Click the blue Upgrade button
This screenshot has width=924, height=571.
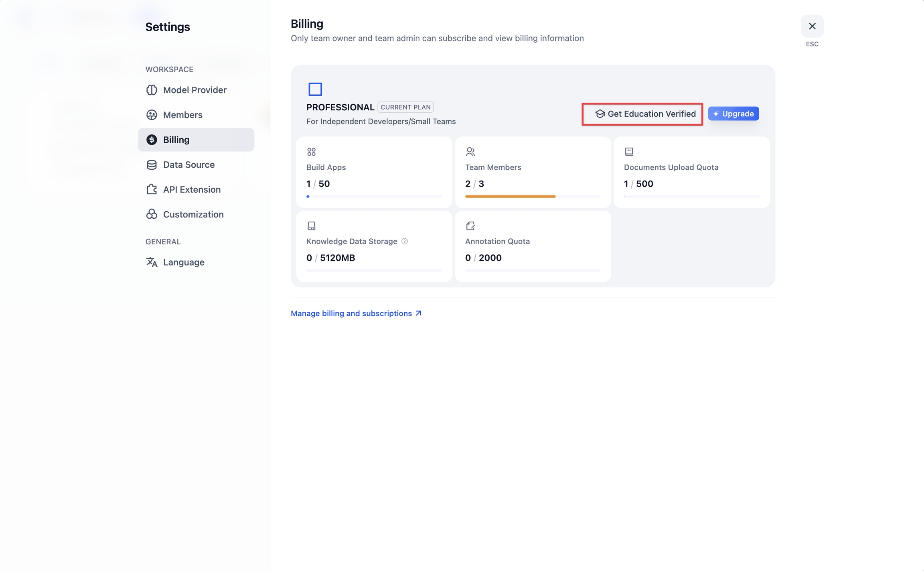[x=733, y=114]
